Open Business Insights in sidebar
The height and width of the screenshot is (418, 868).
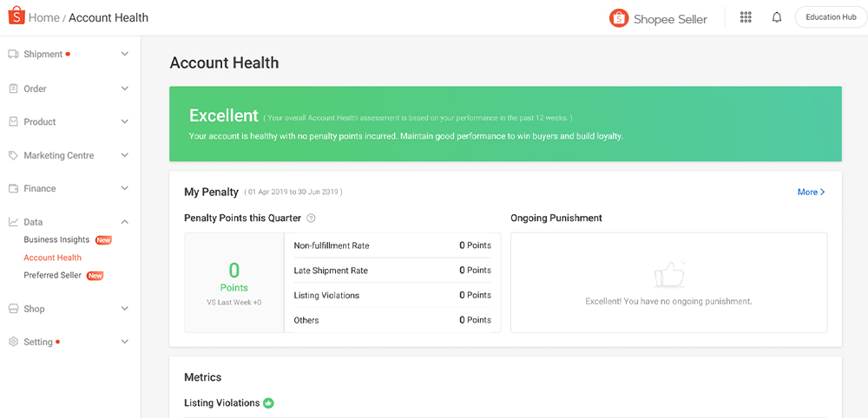56,240
